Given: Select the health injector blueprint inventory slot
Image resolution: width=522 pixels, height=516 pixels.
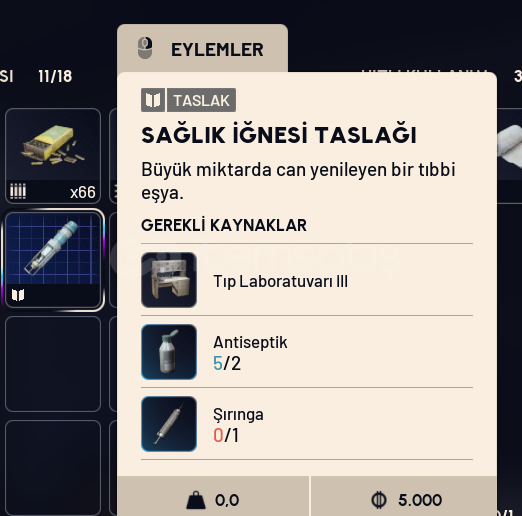Looking at the screenshot, I should tap(53, 260).
